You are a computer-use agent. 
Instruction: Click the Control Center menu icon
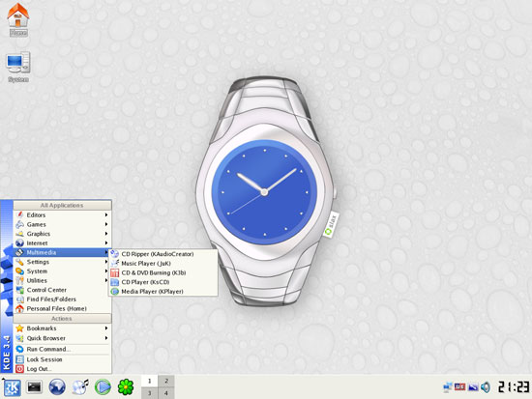[19, 290]
